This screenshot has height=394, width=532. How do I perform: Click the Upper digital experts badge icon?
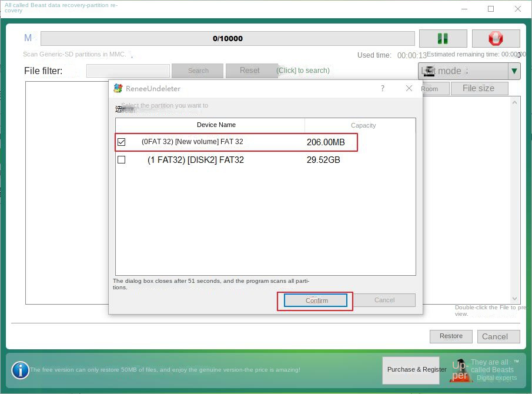coord(460,370)
